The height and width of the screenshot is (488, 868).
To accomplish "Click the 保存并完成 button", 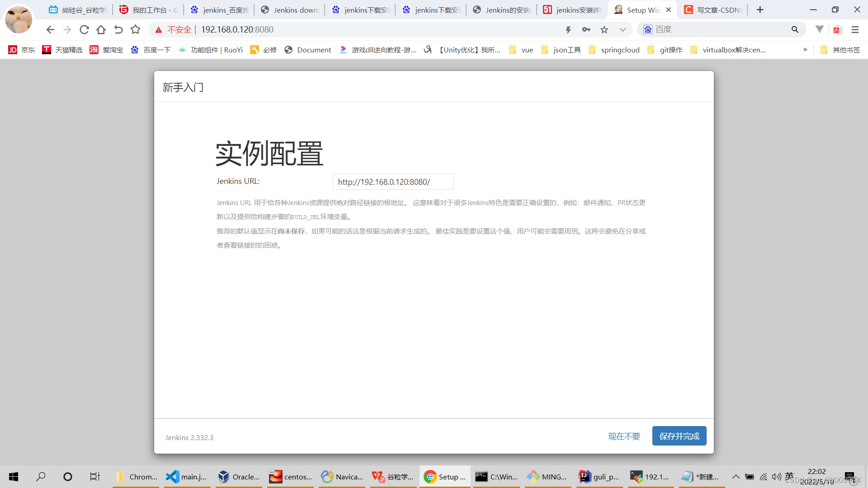I will click(x=679, y=436).
